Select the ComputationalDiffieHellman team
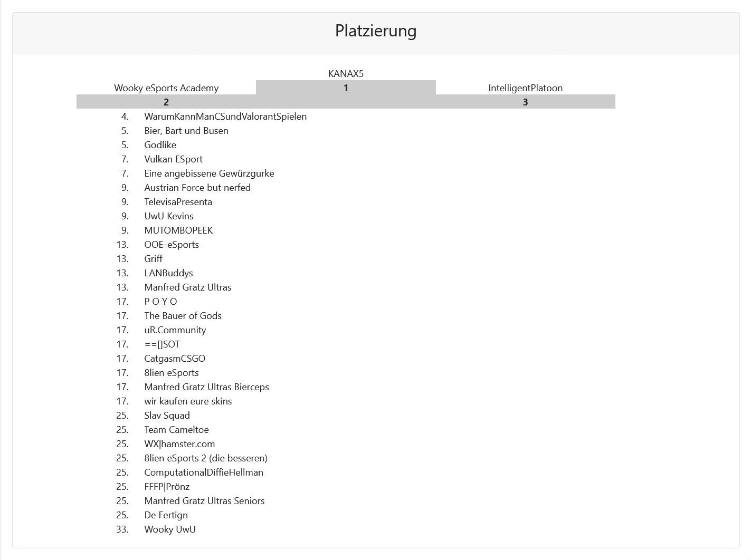The width and height of the screenshot is (751, 560). (204, 472)
